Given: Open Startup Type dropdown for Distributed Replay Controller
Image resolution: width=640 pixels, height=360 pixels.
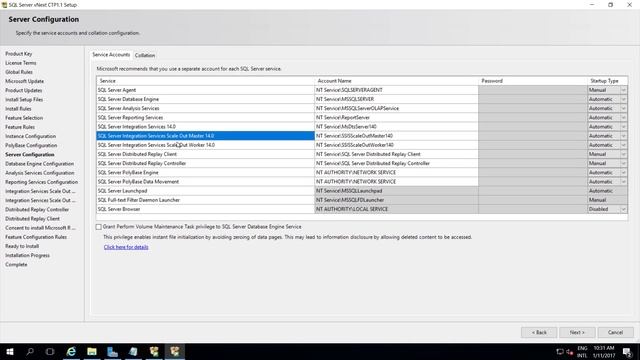Looking at the screenshot, I should [623, 163].
